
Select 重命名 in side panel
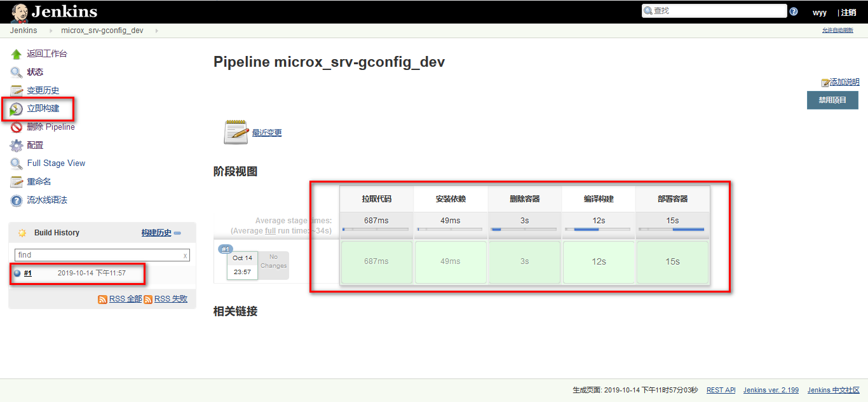pyautogui.click(x=39, y=182)
